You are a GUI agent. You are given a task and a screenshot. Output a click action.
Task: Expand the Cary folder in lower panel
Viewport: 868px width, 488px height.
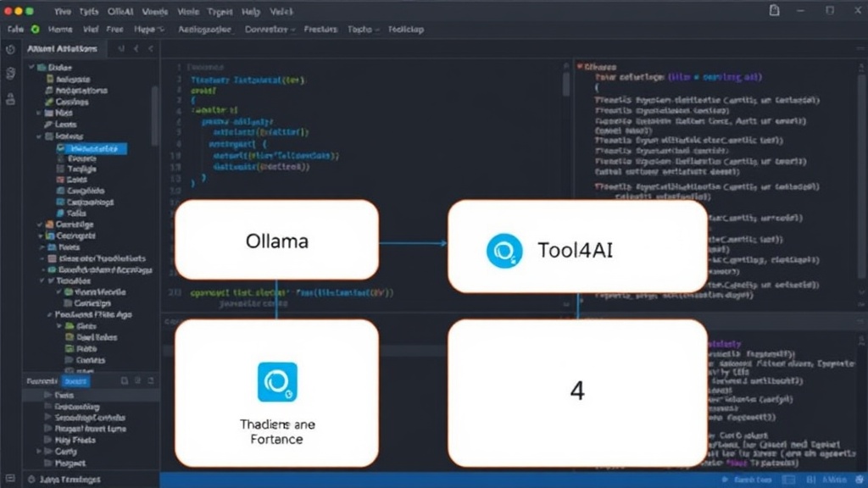tap(39, 452)
